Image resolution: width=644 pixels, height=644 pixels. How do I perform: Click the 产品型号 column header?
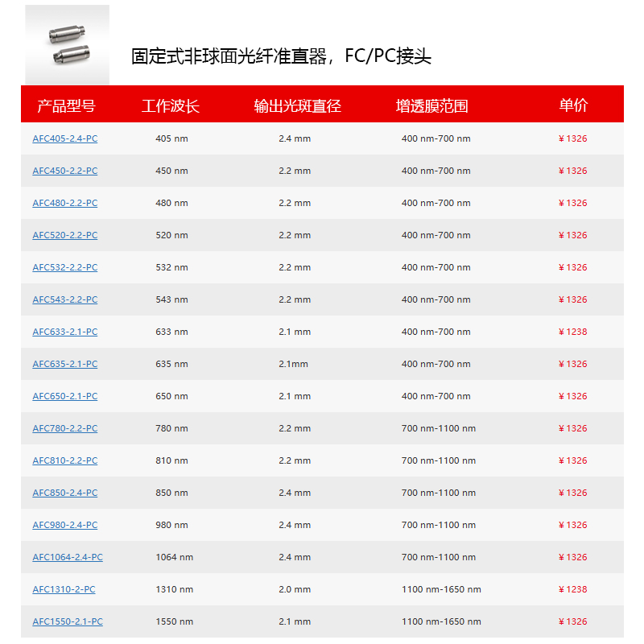(67, 106)
